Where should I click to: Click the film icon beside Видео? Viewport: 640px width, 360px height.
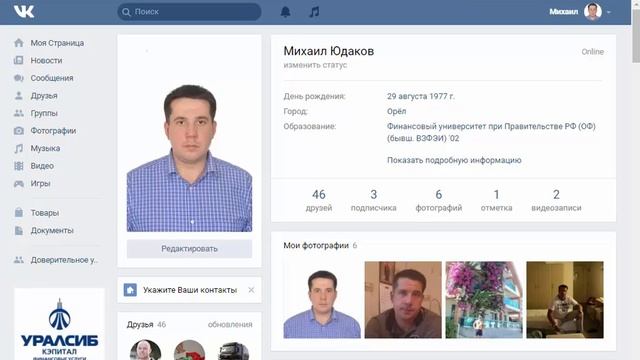pyautogui.click(x=19, y=166)
